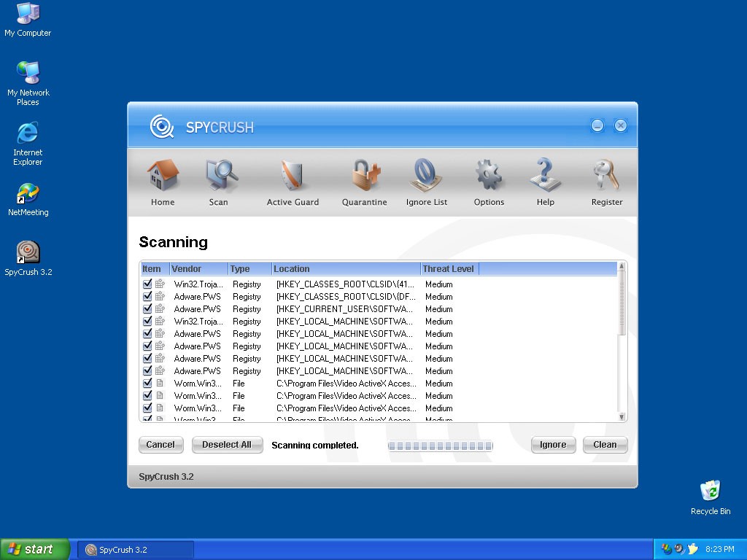The image size is (747, 560).
Task: Click the Register keys icon
Action: (x=607, y=177)
